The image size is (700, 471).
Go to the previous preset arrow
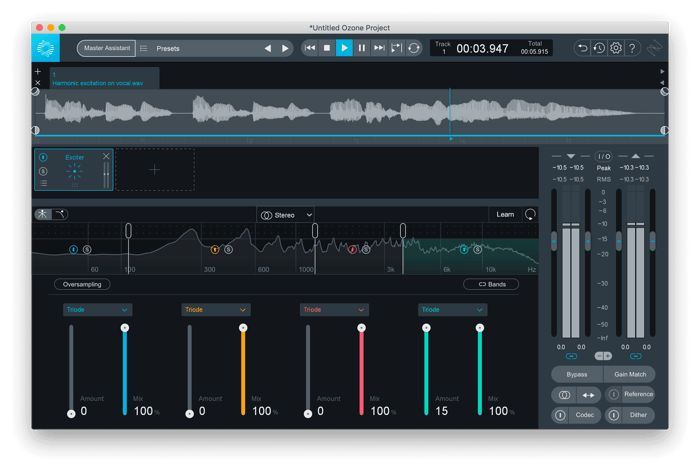[267, 48]
